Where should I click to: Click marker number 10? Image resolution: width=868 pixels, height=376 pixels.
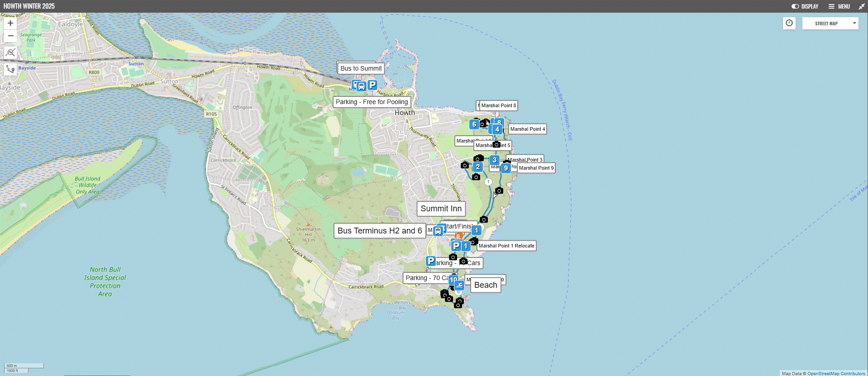453,280
